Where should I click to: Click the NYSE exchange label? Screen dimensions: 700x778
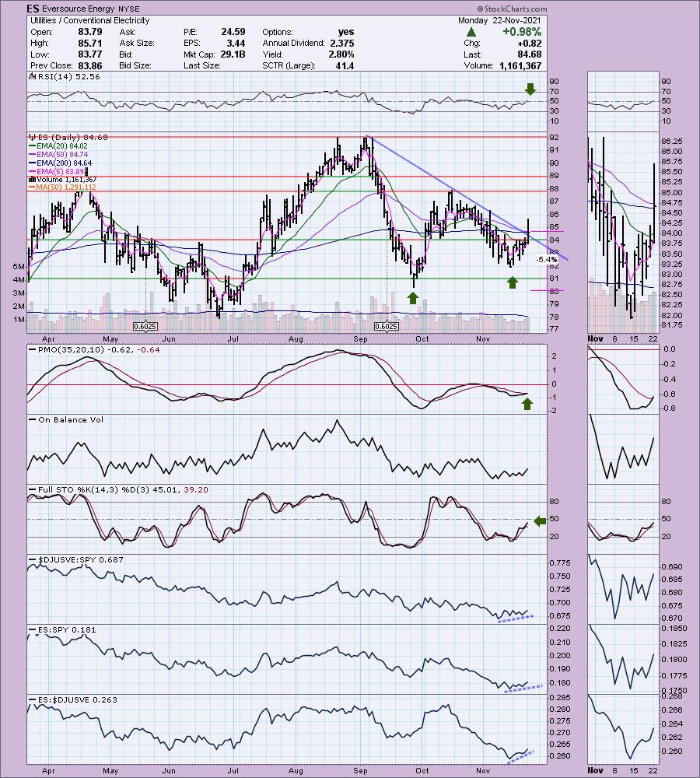click(129, 9)
